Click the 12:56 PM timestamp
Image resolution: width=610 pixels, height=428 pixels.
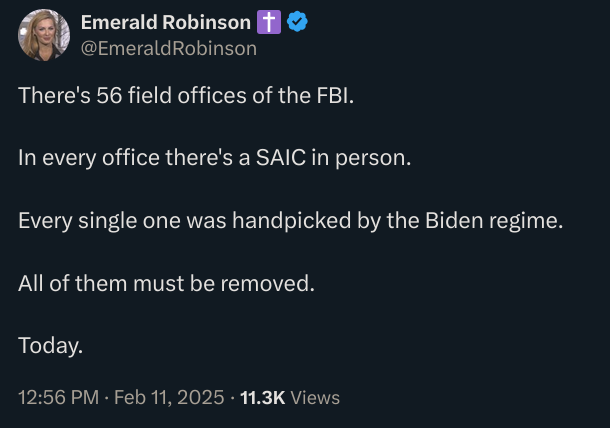click(x=58, y=397)
